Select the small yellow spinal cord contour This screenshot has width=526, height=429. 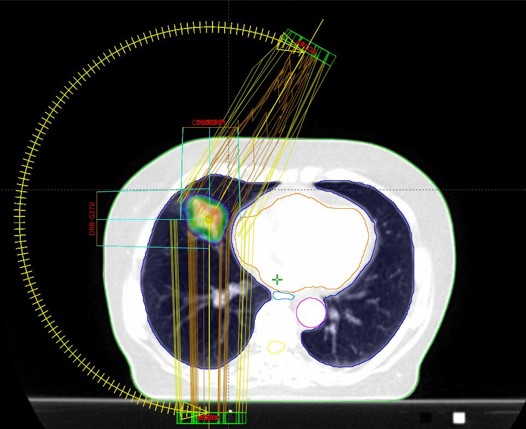click(276, 347)
